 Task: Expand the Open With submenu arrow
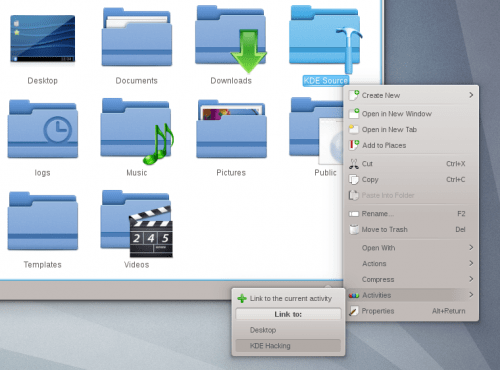click(471, 247)
